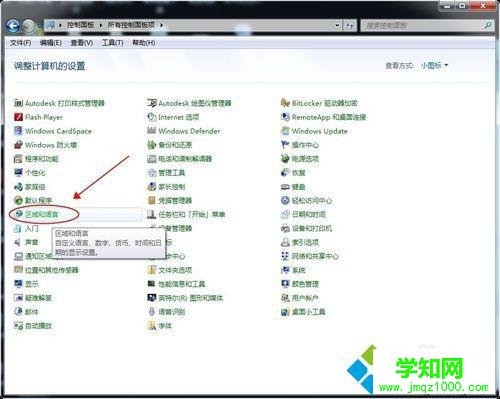Open RemoteApp 和桌面连接 link
The image size is (500, 399).
pos(329,117)
